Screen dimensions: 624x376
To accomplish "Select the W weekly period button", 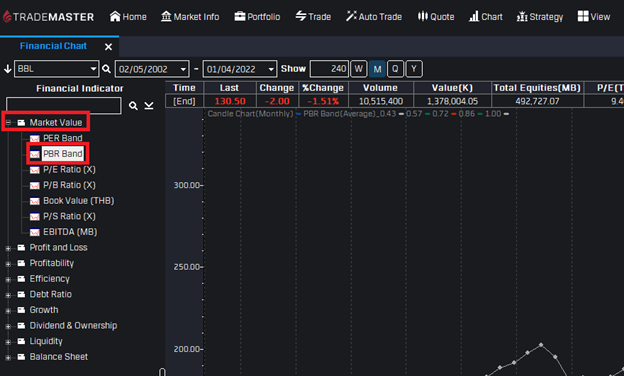I will (359, 69).
